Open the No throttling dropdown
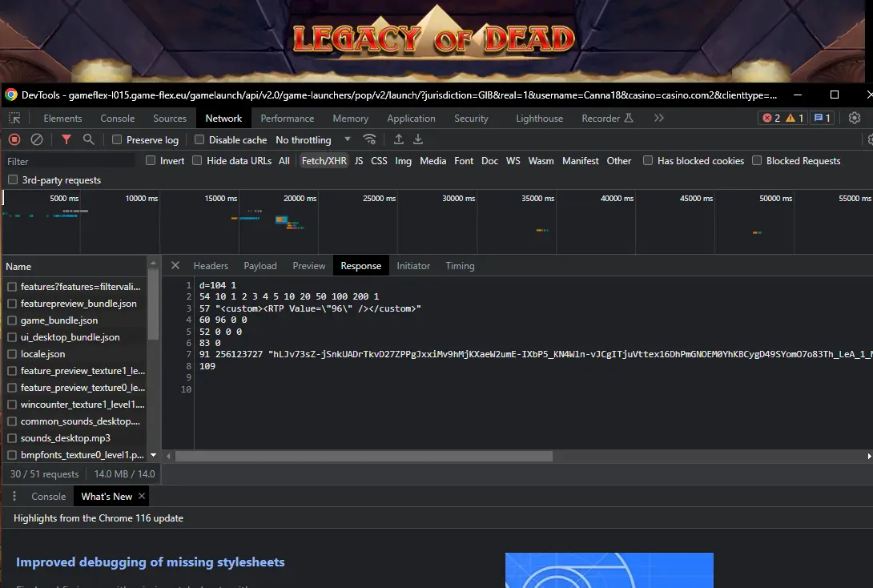The image size is (873, 588). [x=313, y=139]
